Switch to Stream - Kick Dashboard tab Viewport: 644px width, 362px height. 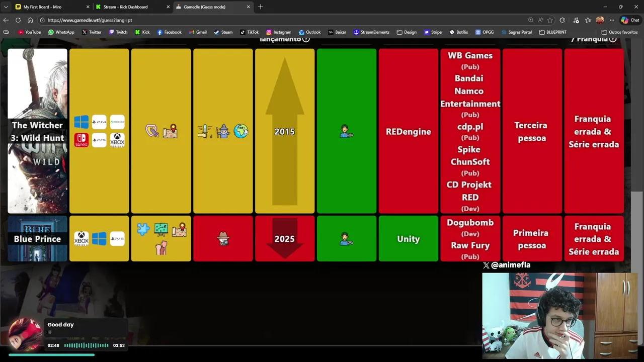tap(133, 7)
